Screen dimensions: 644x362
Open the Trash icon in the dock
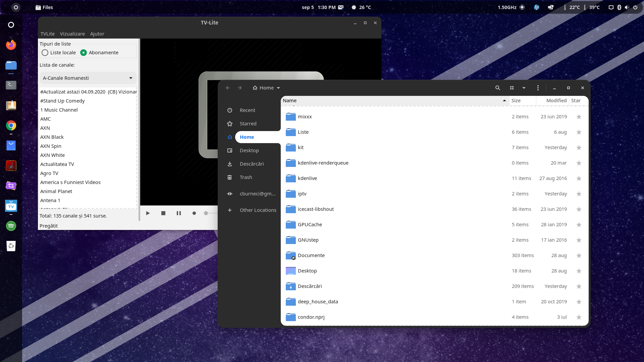11,246
